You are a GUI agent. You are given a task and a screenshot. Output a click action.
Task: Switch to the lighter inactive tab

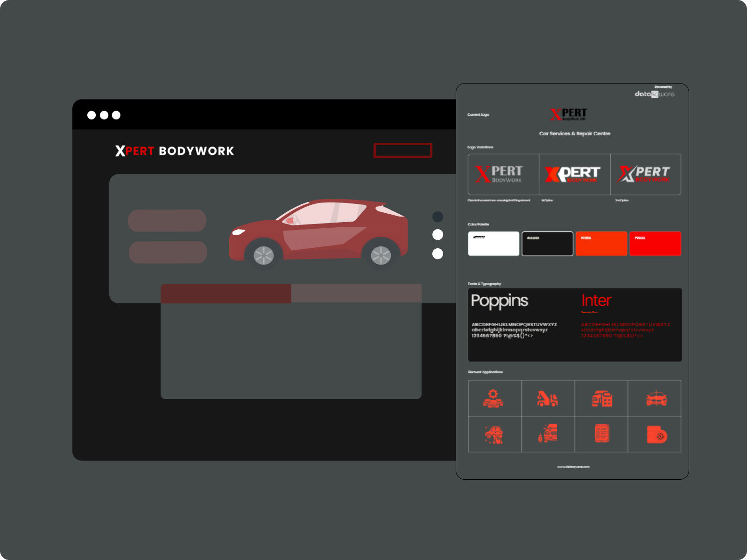point(356,293)
